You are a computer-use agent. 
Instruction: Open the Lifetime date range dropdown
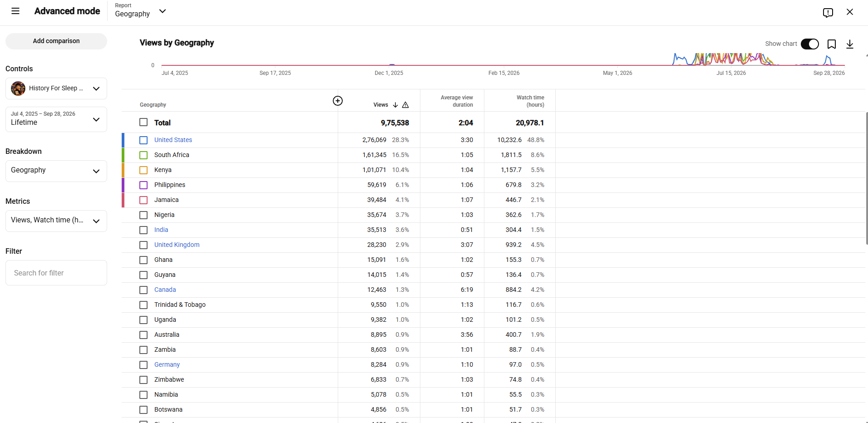[56, 119]
